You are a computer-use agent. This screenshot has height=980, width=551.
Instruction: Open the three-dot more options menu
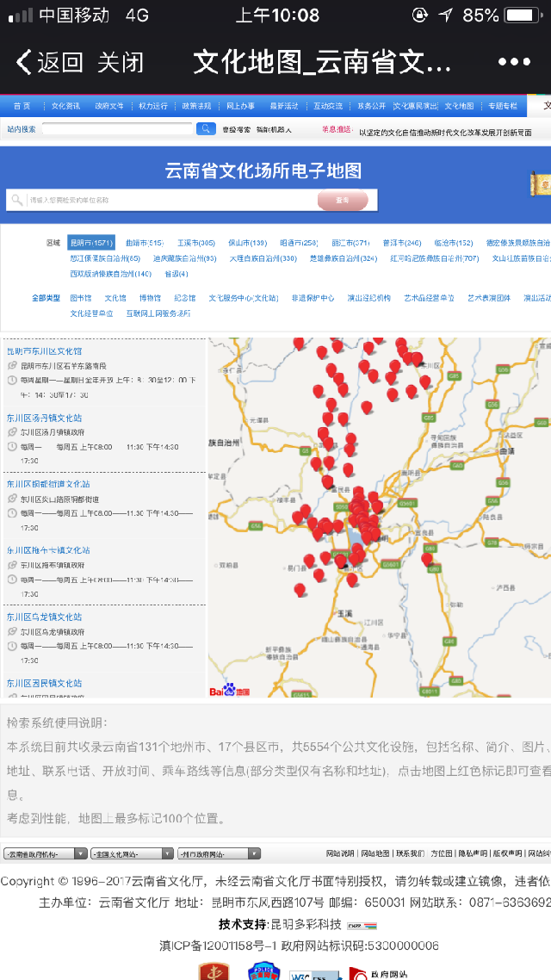(x=514, y=62)
